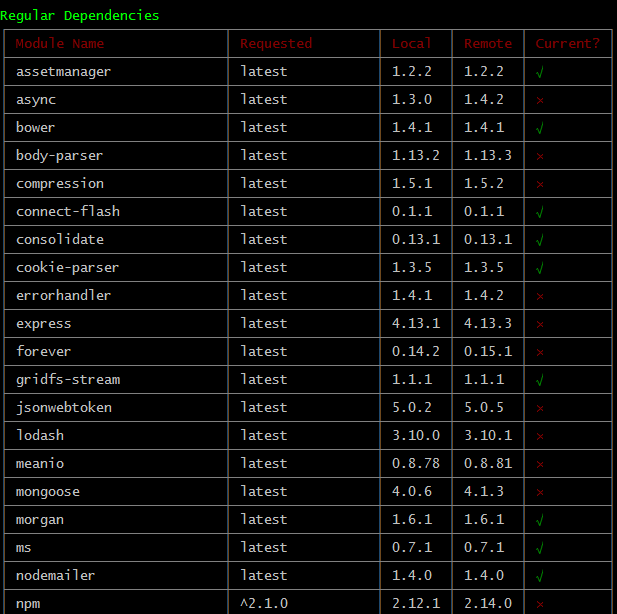Click remote version '2.14.0' for npm
This screenshot has width=617, height=614.
click(x=488, y=603)
